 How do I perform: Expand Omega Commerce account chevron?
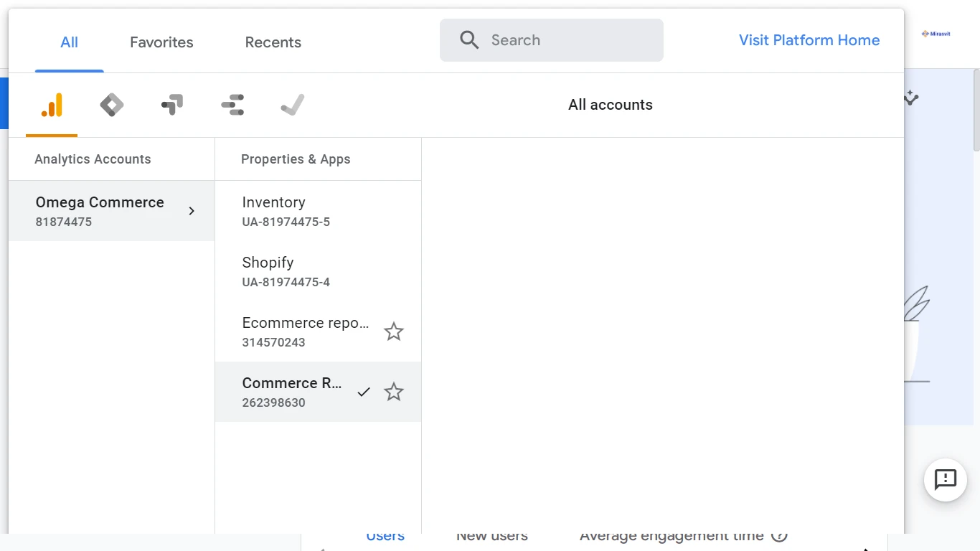pyautogui.click(x=192, y=211)
